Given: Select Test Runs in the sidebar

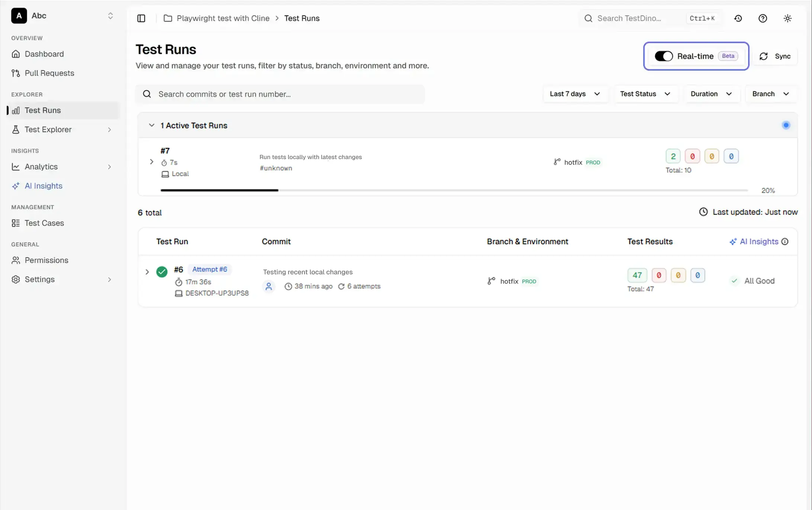Looking at the screenshot, I should click(x=63, y=110).
